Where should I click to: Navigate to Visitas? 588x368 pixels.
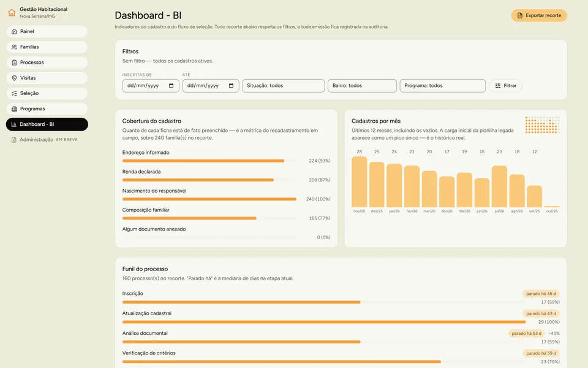[x=47, y=78]
